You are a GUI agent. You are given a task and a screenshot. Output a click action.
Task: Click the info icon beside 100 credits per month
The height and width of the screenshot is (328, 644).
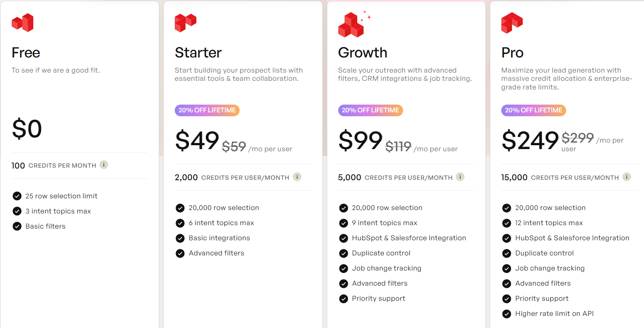pos(103,165)
